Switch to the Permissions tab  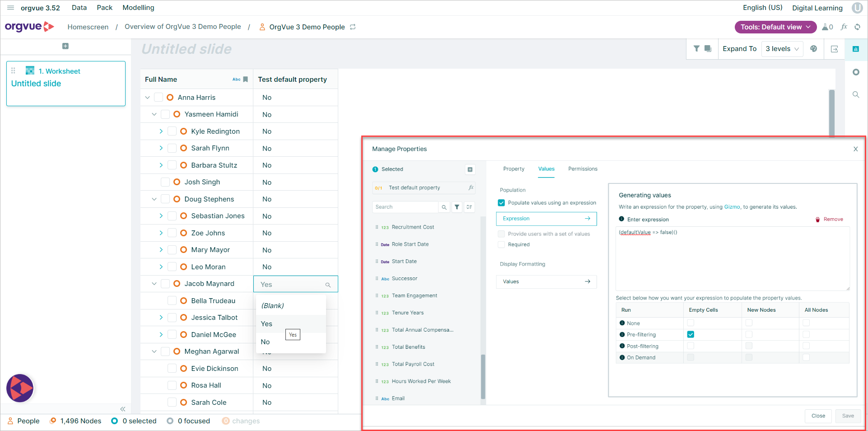[x=583, y=169]
